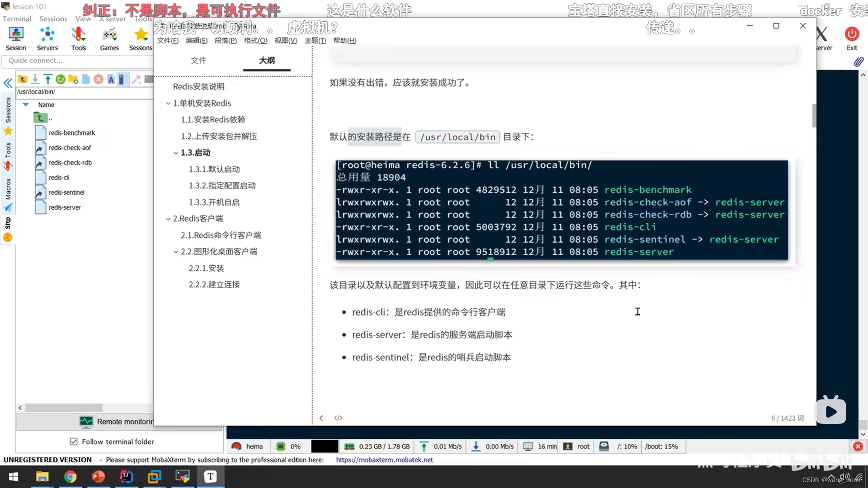Viewport: 868px width, 488px height.
Task: Collapse the 2.2.图形化桌面客户端 outline node
Action: [x=176, y=252]
